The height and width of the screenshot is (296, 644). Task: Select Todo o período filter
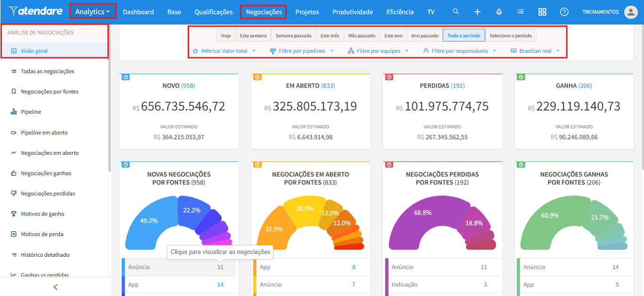[464, 35]
